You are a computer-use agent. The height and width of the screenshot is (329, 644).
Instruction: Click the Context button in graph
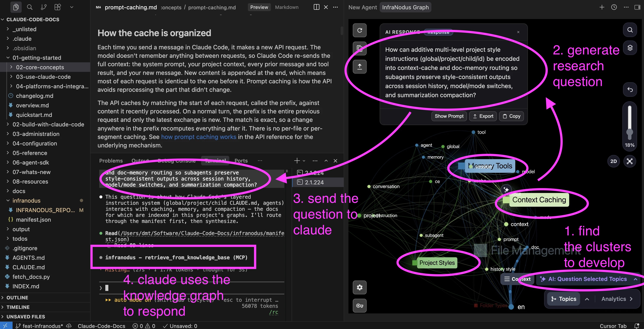pyautogui.click(x=517, y=279)
